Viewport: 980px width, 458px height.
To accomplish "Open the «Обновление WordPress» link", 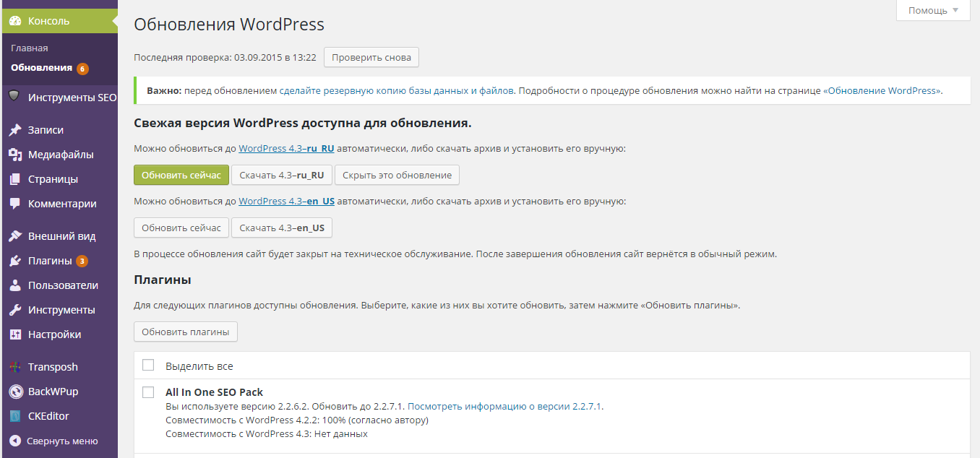I will tap(882, 91).
